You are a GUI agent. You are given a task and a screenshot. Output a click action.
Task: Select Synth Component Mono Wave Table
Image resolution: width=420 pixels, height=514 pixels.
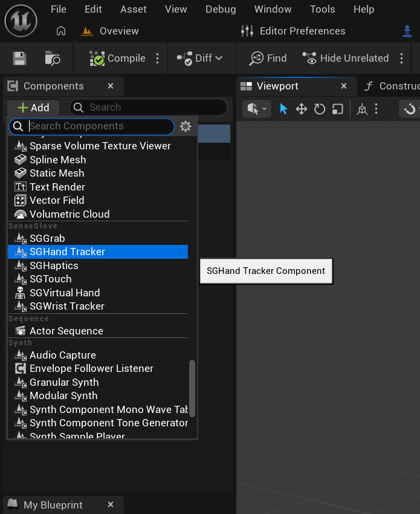98,409
